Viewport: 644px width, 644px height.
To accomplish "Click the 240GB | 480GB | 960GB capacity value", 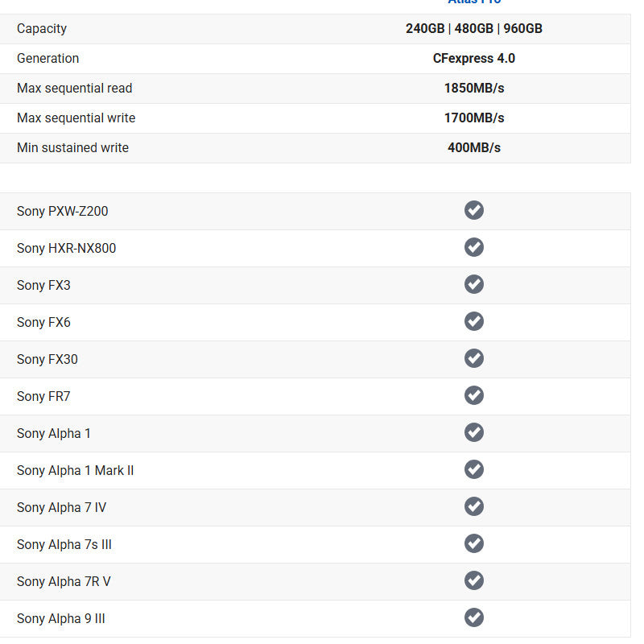I will 474,29.
